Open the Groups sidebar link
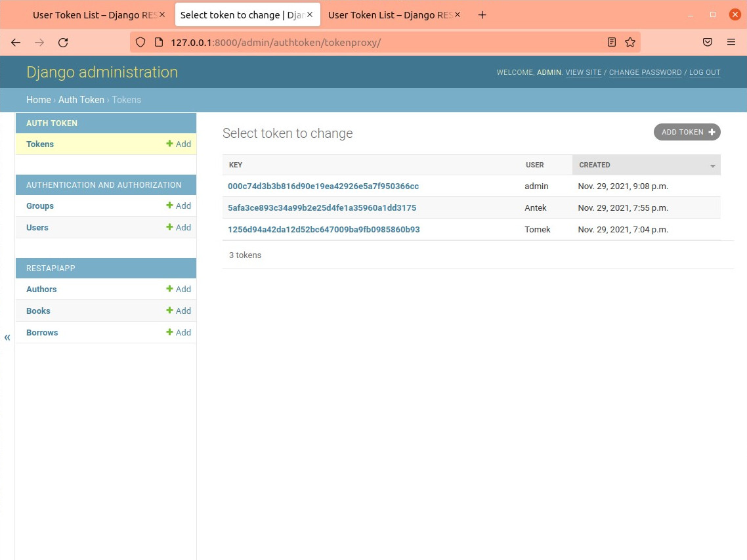Screen dimensions: 747x560 coord(40,206)
